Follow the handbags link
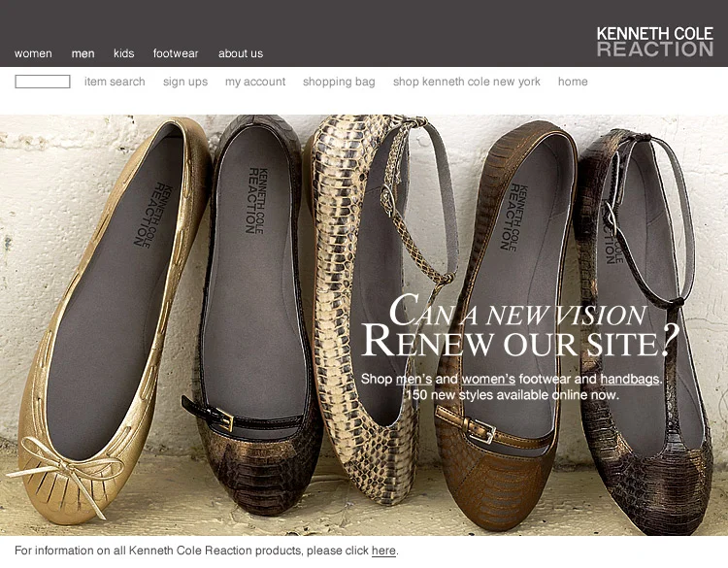 pyautogui.click(x=630, y=379)
